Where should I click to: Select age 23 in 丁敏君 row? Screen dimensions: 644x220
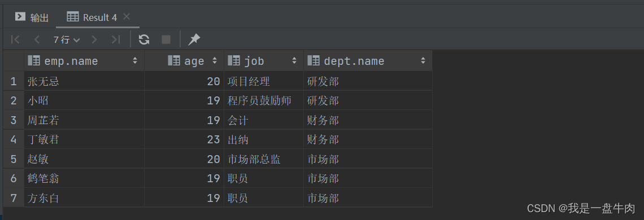click(184, 139)
